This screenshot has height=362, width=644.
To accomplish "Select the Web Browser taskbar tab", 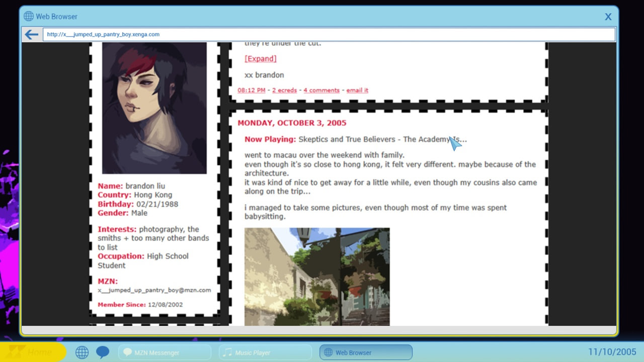I will tap(366, 352).
